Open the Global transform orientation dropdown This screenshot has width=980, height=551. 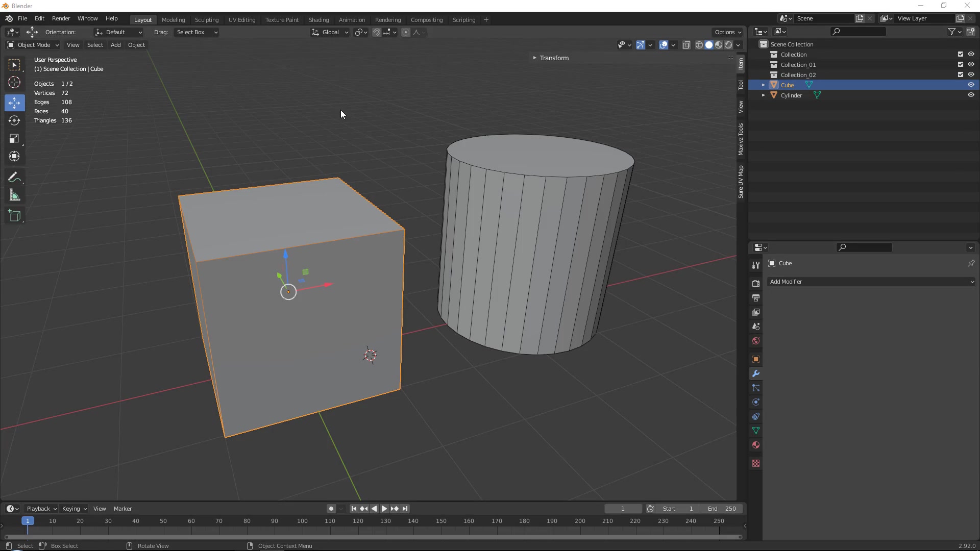click(x=330, y=32)
